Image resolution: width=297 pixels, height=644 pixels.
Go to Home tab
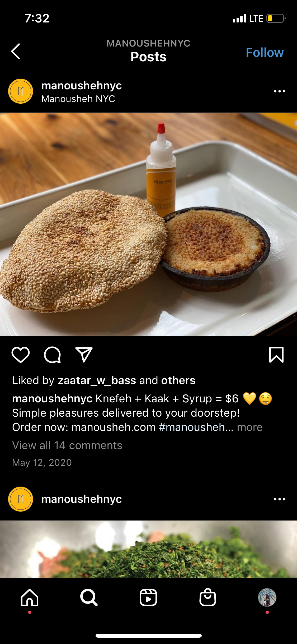pos(30,597)
